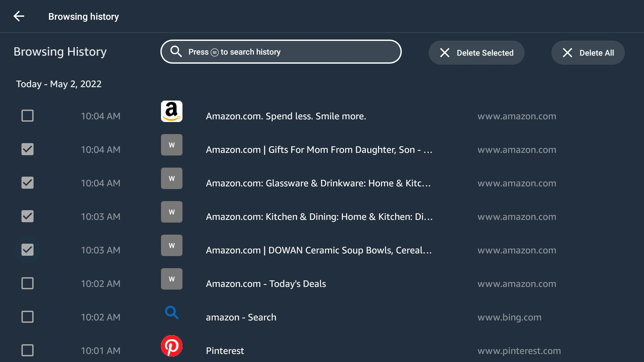Click the search magnifier icon
Screen dimensions: 644x362
pos(176,52)
